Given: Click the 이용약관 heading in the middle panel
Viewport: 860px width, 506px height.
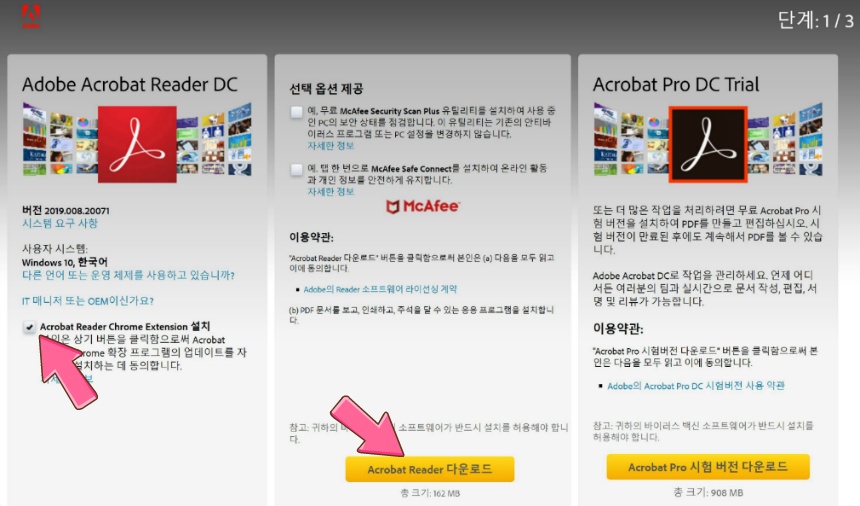Looking at the screenshot, I should [x=312, y=237].
